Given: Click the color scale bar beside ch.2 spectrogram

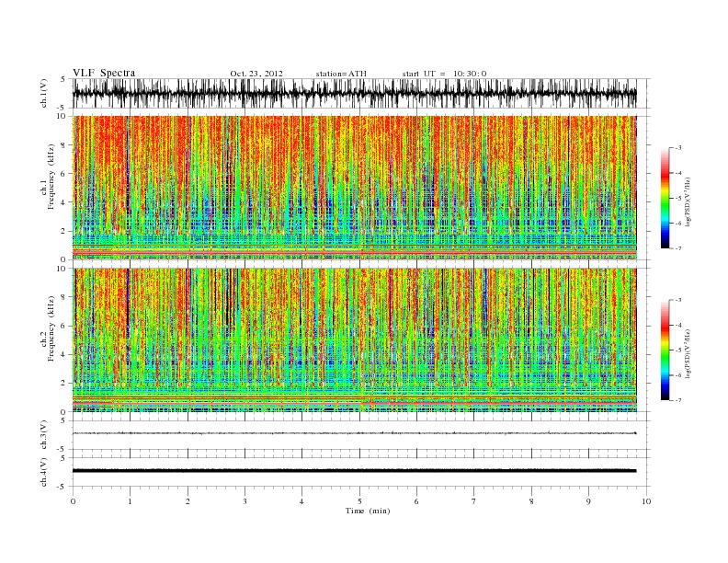Looking at the screenshot, I should 665,350.
